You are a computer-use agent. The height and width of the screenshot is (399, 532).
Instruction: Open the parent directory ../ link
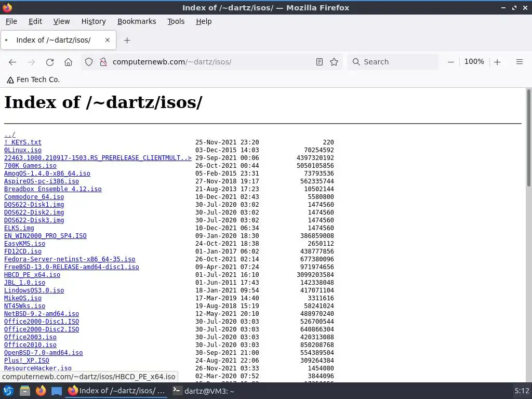[9, 135]
